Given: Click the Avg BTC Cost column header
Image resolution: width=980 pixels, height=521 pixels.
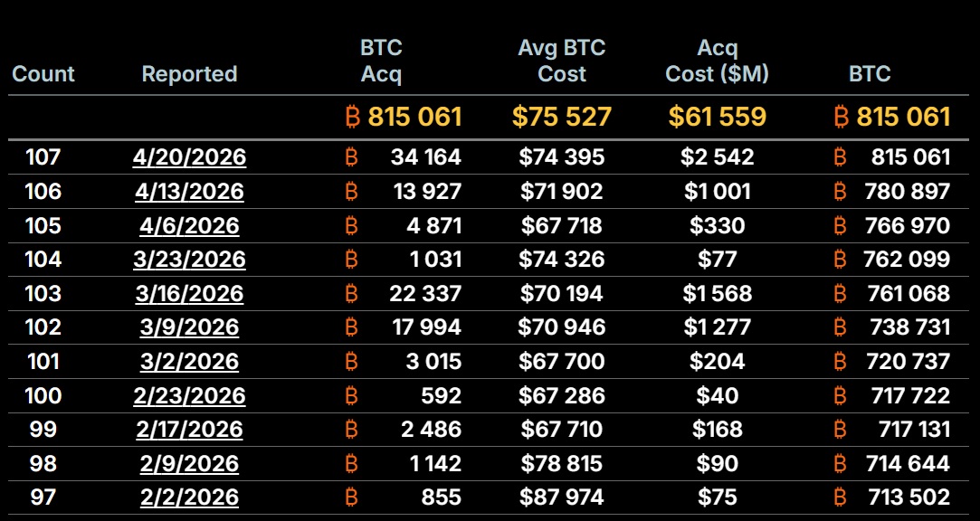Looking at the screenshot, I should (x=562, y=61).
